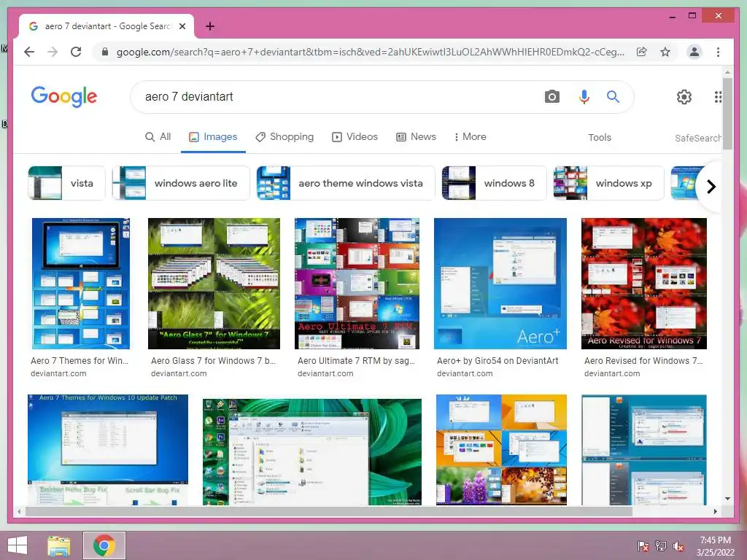Click the address bar URL
Screen dimensions: 747x560
pos(370,52)
